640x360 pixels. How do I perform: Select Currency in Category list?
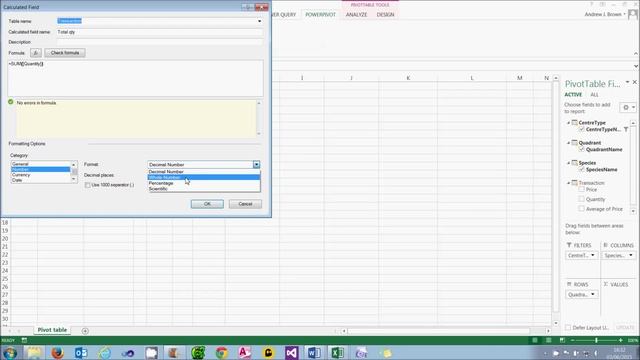[x=40, y=175]
